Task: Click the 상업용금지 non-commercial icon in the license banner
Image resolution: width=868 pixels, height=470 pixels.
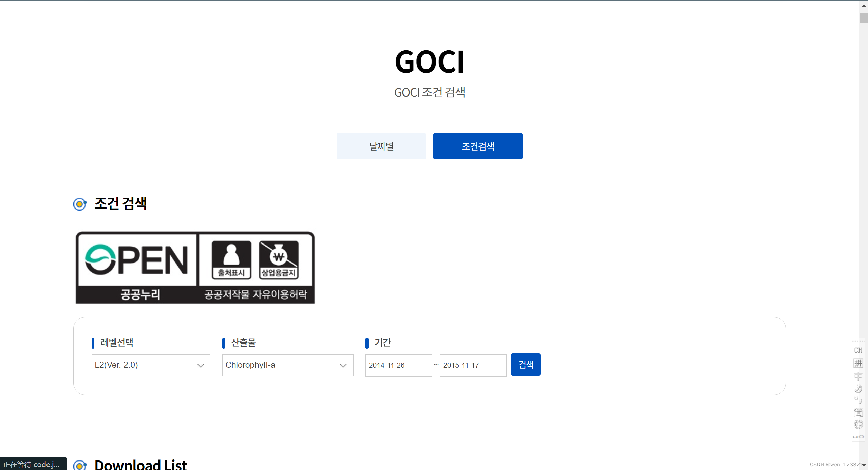Action: [279, 260]
